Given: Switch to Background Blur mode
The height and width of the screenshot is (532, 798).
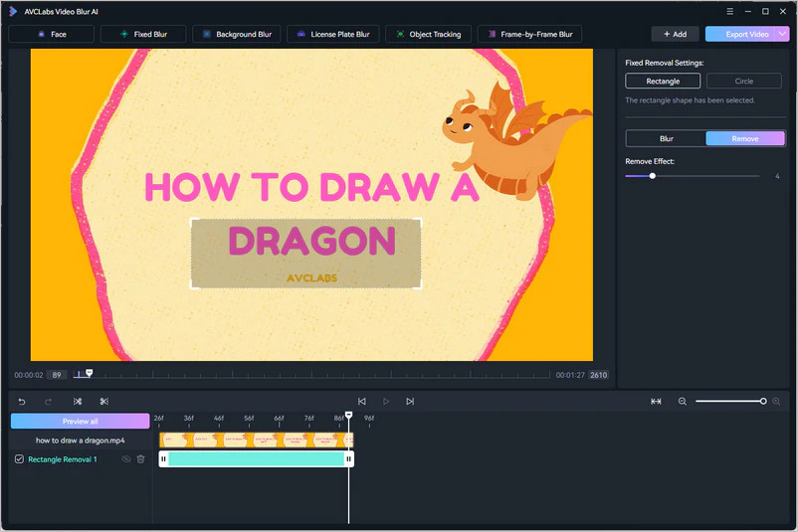Looking at the screenshot, I should 236,34.
